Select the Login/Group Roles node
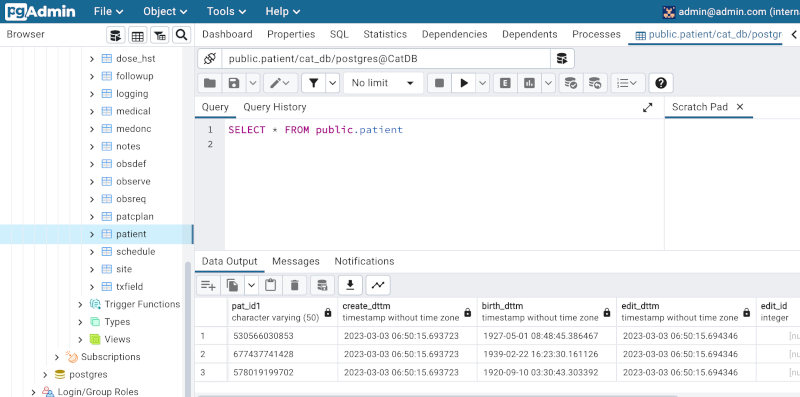 pyautogui.click(x=98, y=392)
